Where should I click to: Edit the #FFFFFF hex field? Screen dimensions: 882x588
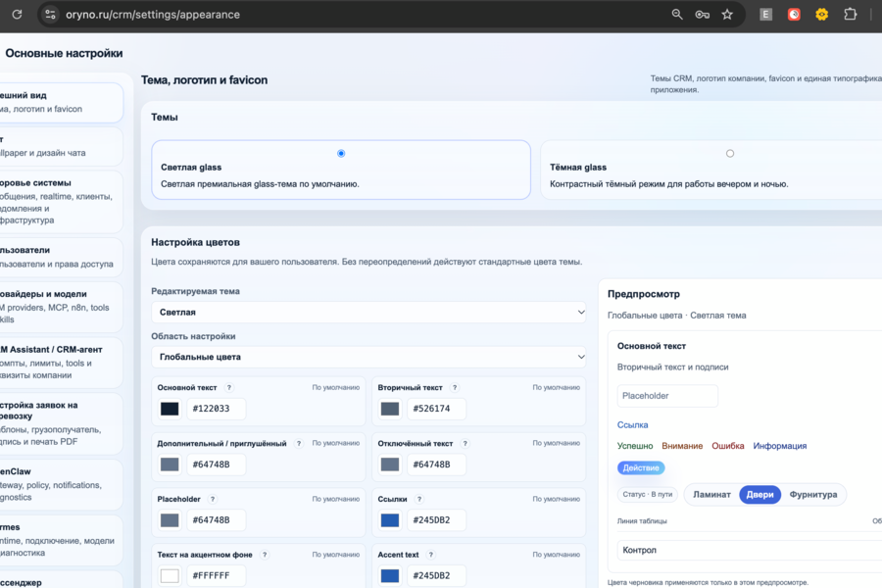coord(216,575)
